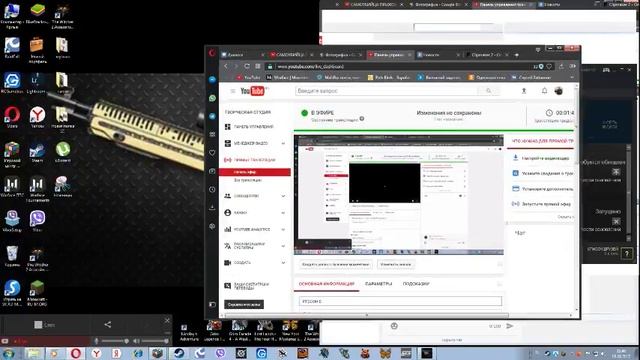Click the send arrow in the chat input

509,326
